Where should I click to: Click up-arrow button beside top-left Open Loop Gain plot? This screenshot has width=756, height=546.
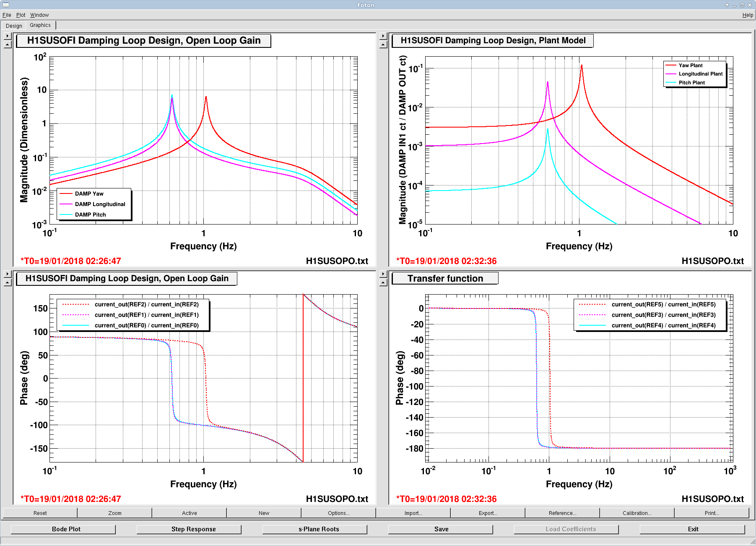pyautogui.click(x=8, y=44)
